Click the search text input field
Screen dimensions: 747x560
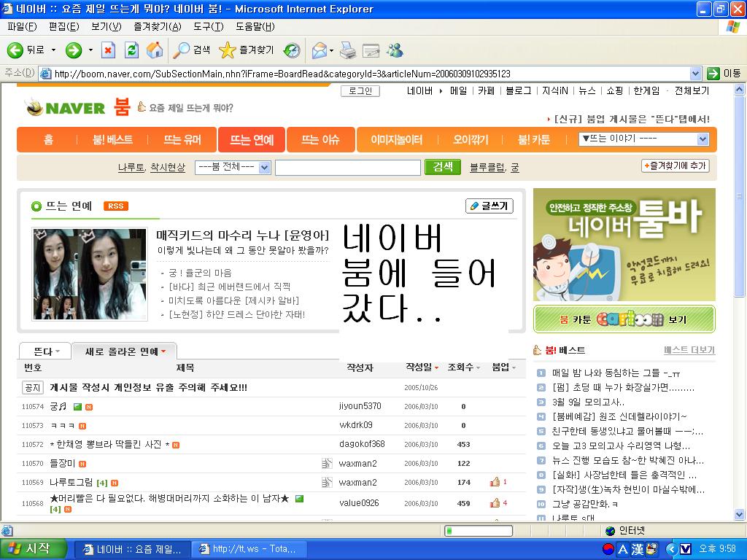[x=347, y=168]
